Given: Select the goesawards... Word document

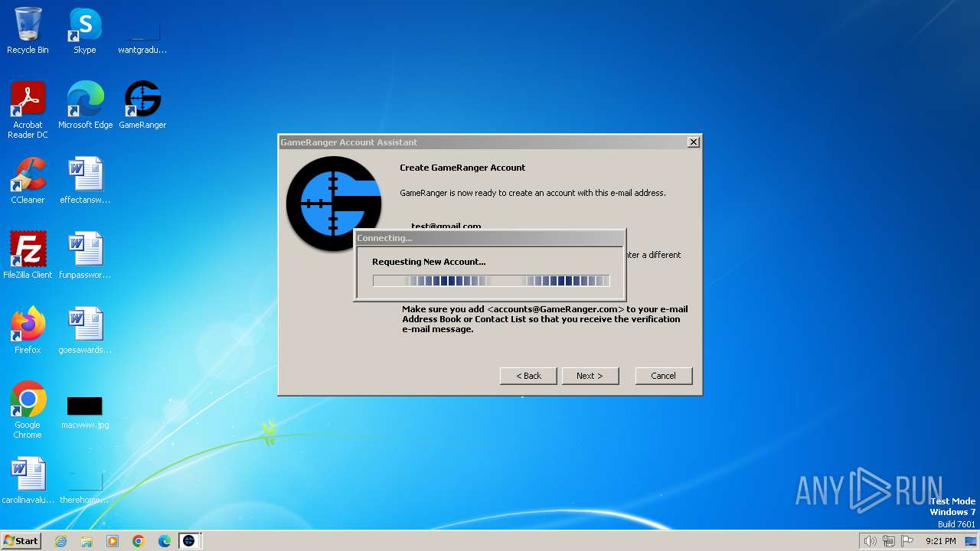Looking at the screenshot, I should click(x=85, y=331).
